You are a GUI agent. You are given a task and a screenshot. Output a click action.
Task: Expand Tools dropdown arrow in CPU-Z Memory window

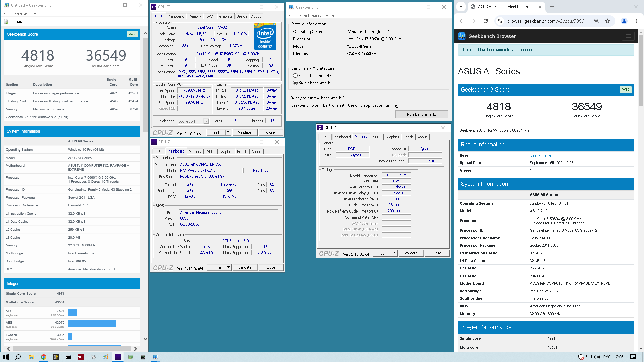(394, 253)
